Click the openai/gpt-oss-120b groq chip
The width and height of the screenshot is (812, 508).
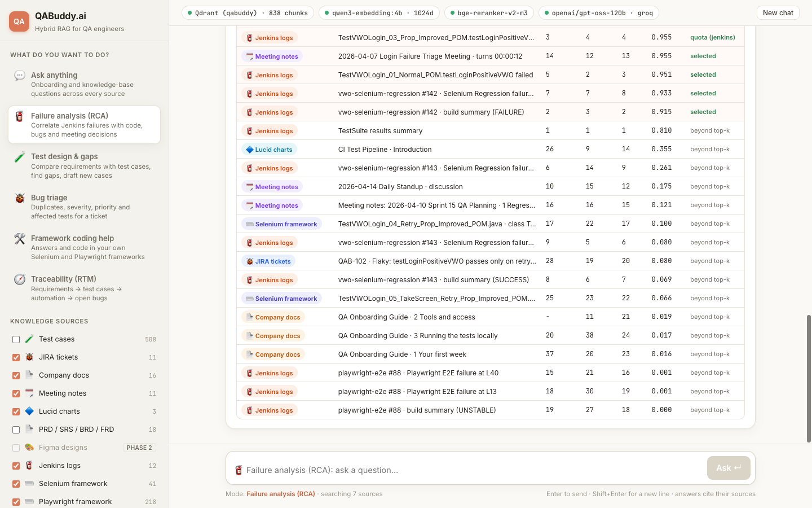(x=598, y=13)
